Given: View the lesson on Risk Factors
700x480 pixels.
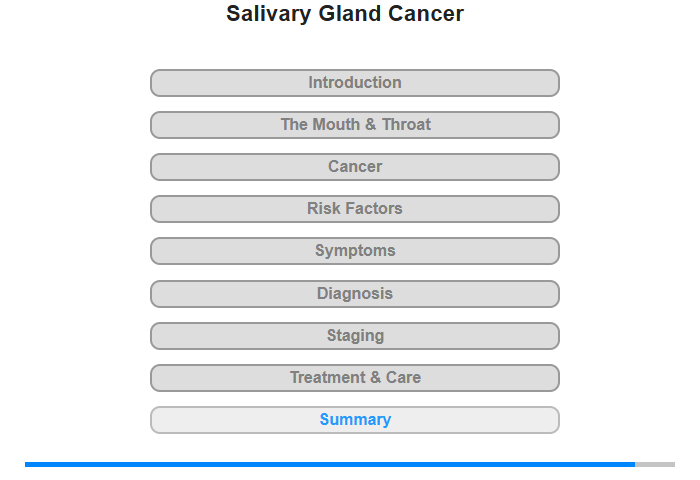Looking at the screenshot, I should [x=355, y=209].
